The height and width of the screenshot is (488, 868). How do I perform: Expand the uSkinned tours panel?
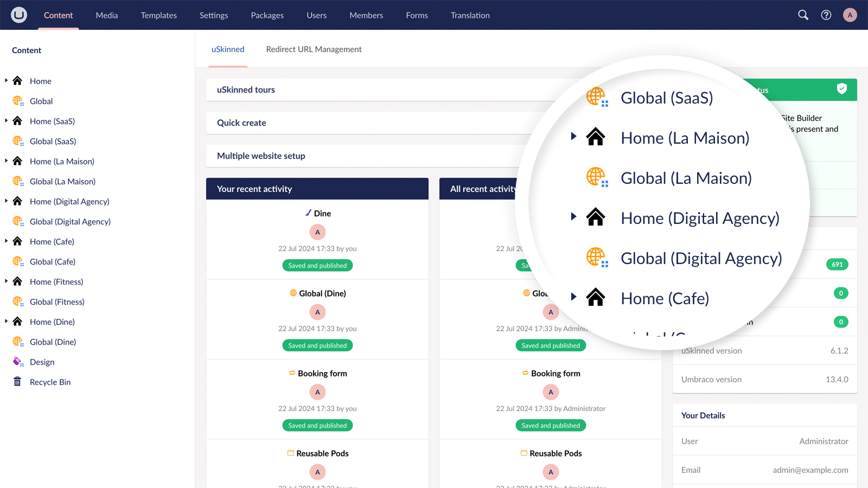pos(246,90)
